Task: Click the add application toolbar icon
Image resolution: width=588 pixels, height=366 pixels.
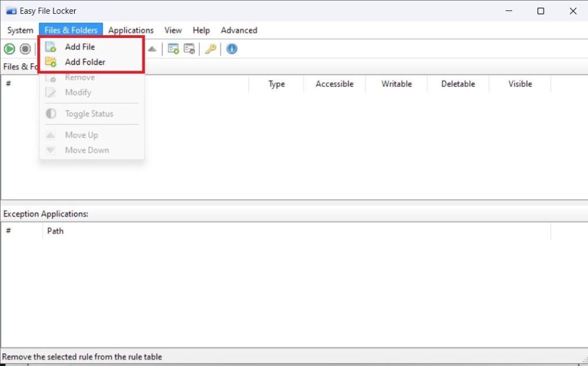Action: (x=173, y=49)
